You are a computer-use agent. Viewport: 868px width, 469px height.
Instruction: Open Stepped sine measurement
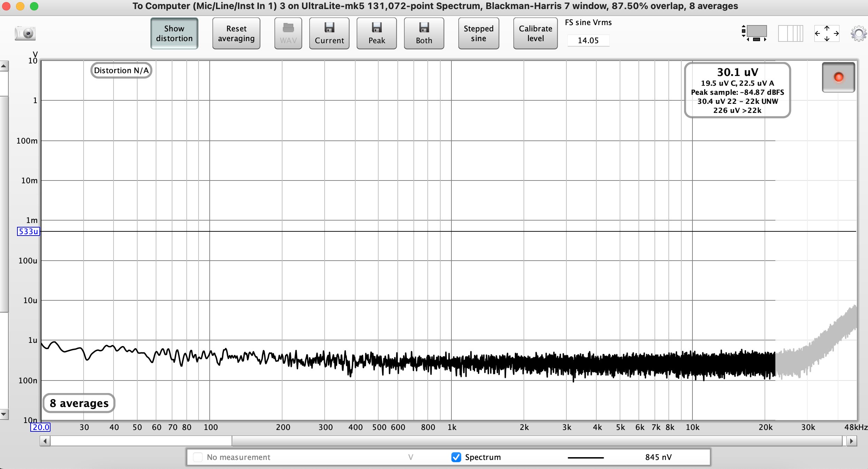479,33
